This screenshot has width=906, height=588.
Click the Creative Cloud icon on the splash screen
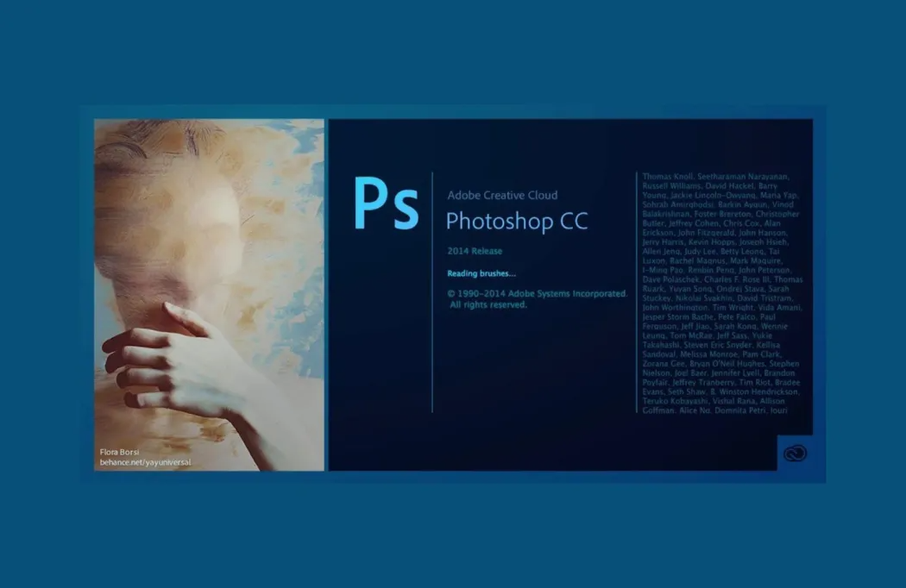click(x=795, y=454)
